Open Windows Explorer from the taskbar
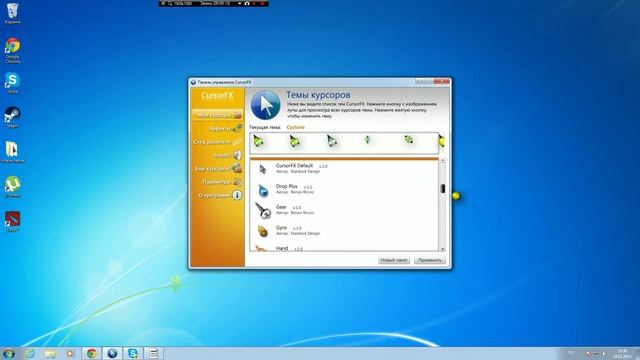The width and height of the screenshot is (640, 360). tap(50, 353)
